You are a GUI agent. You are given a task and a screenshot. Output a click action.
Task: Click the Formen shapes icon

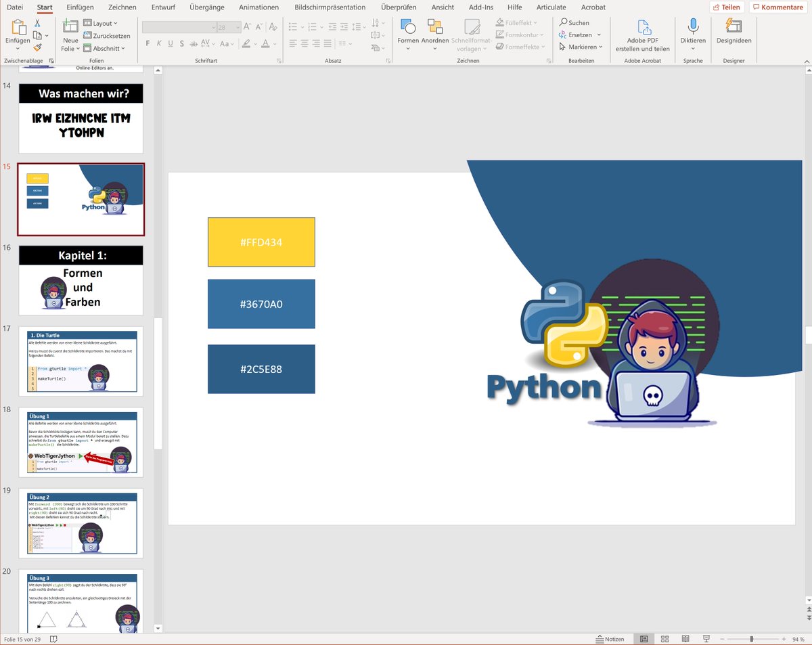click(x=408, y=26)
